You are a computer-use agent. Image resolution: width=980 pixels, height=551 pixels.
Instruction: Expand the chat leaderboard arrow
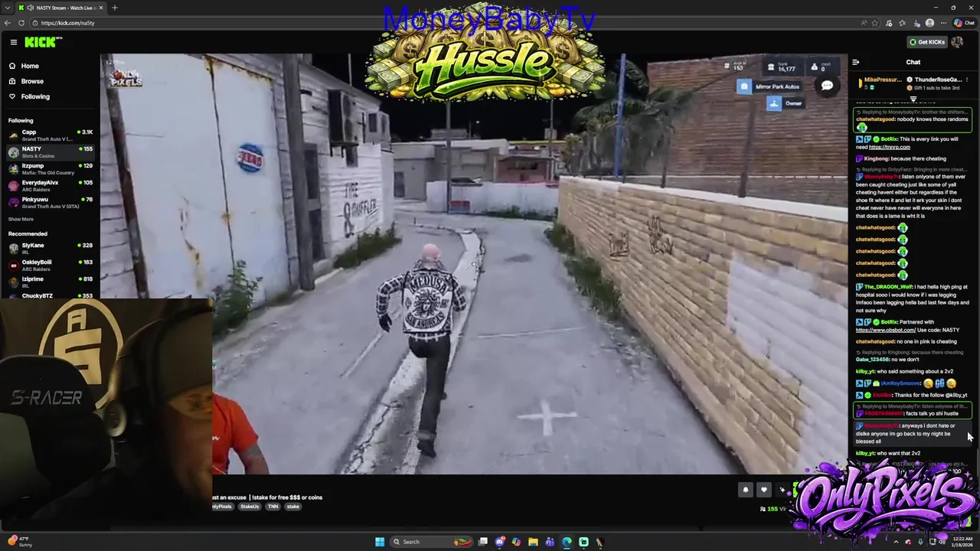(913, 99)
